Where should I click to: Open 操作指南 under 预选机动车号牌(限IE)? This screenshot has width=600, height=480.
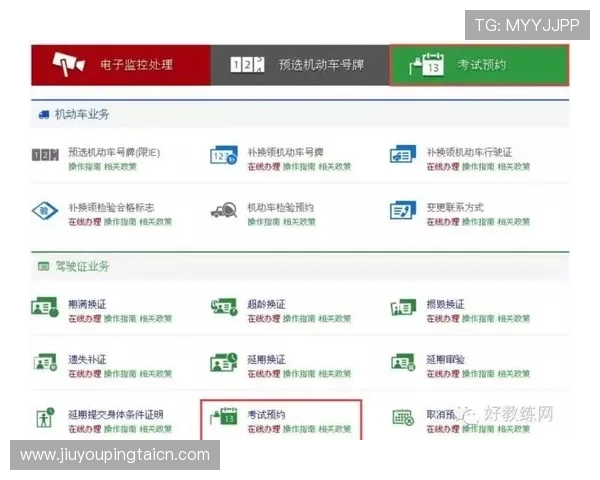click(85, 167)
